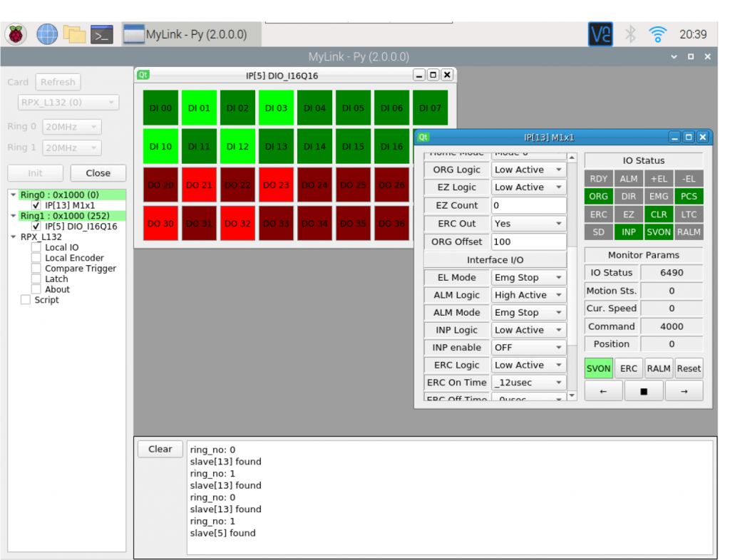This screenshot has width=730, height=560.
Task: Click the parameter list scroll-down arrow
Action: pos(572,395)
